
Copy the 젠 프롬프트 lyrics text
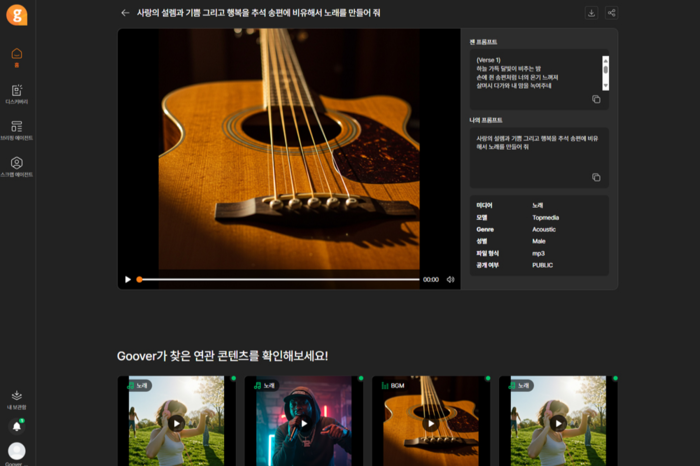pos(596,99)
